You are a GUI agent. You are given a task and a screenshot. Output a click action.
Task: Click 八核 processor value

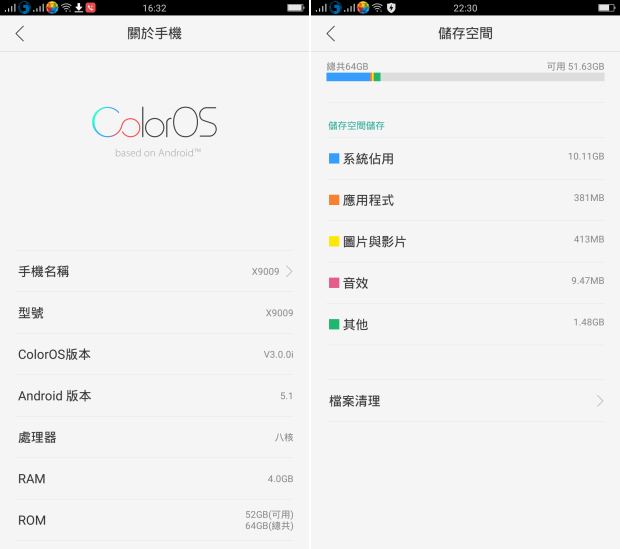[284, 437]
